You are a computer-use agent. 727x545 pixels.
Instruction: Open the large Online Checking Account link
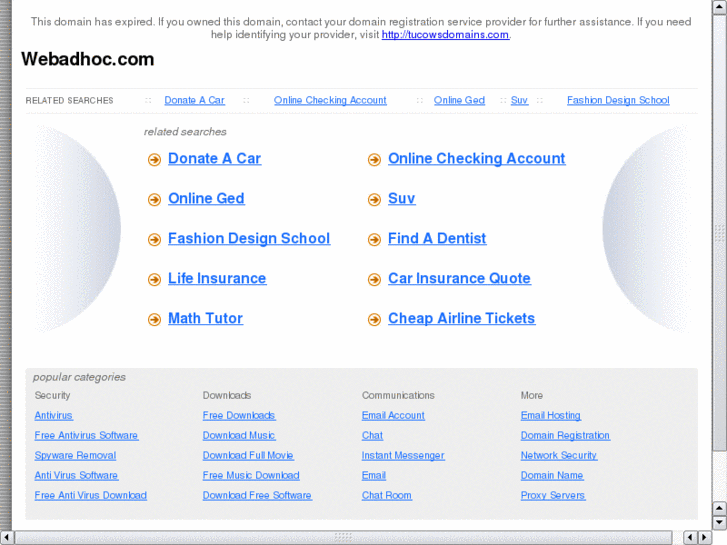(x=477, y=159)
